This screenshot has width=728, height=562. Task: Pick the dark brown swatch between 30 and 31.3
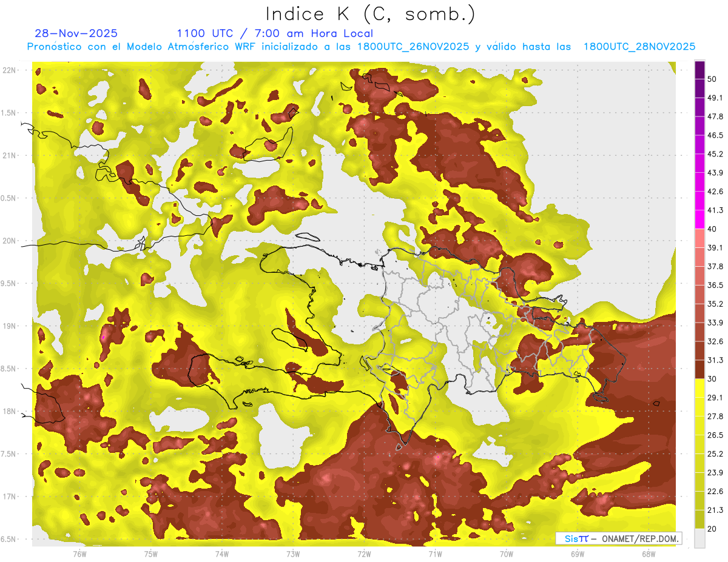[x=699, y=370]
